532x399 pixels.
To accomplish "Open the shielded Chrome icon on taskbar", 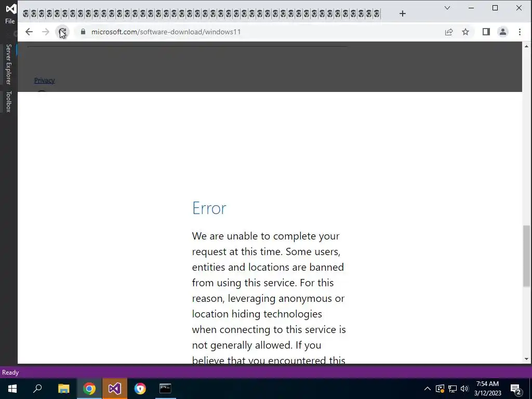I will [x=140, y=389].
